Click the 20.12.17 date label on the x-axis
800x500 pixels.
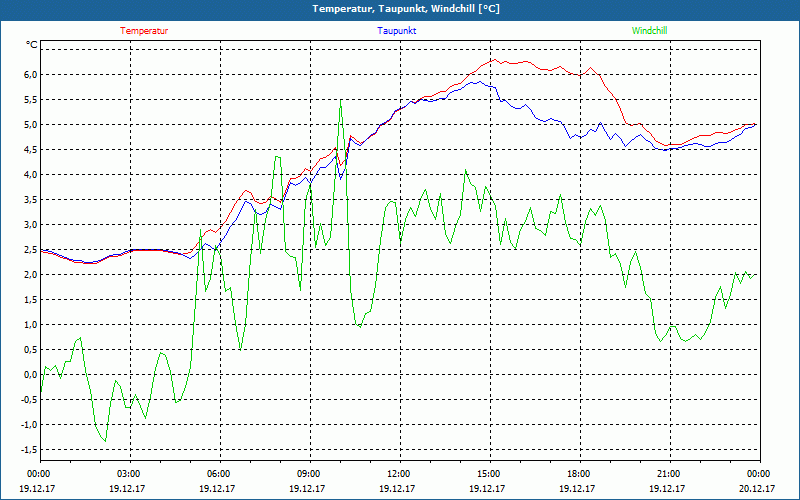757,488
